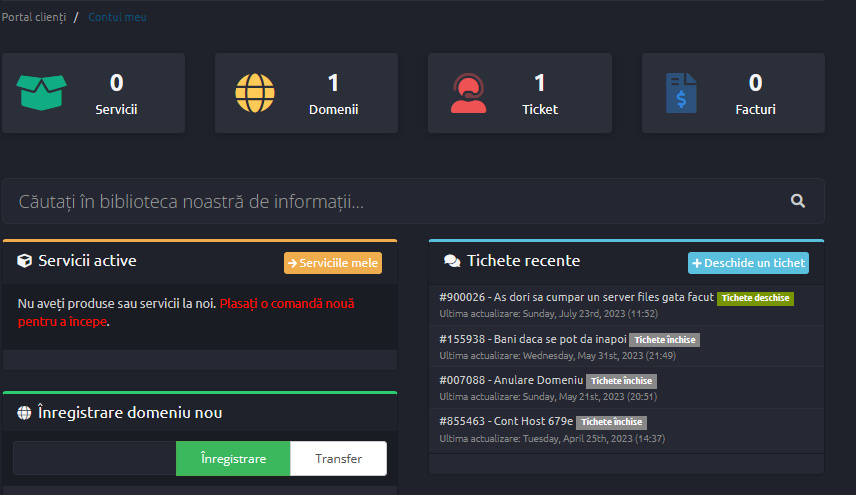Click the yellow globe Domenii icon
The width and height of the screenshot is (856, 495).
[x=255, y=93]
